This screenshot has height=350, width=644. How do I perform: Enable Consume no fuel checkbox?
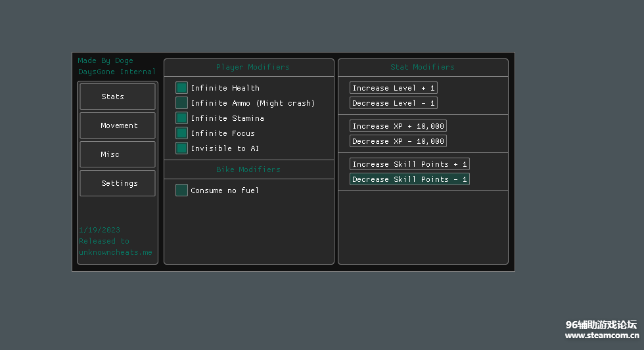tap(181, 190)
